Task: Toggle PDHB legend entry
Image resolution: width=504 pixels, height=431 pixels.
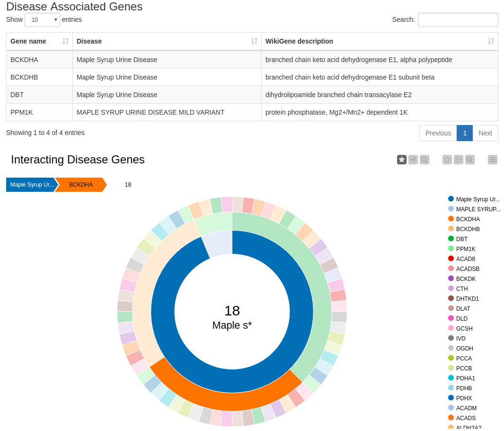Action: 460,388
